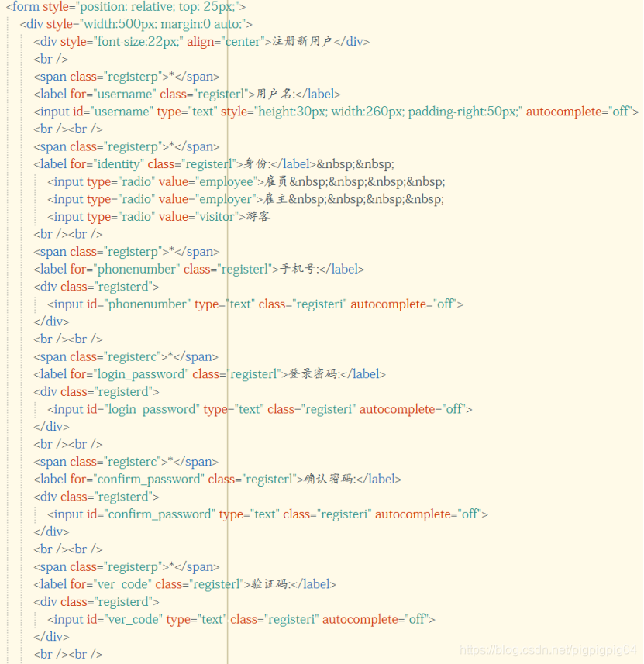
Task: Click the input line with id="username"
Action: coord(336,112)
